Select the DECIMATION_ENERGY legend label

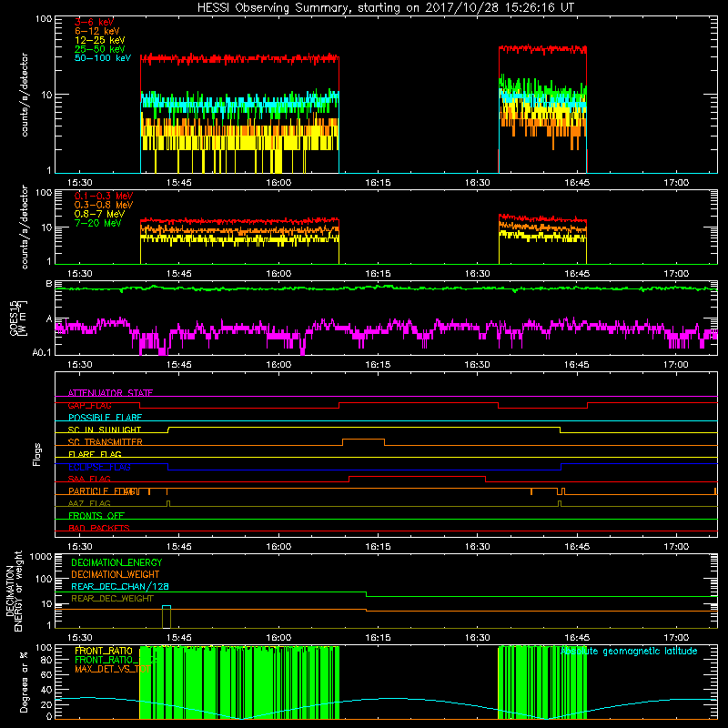[116, 562]
